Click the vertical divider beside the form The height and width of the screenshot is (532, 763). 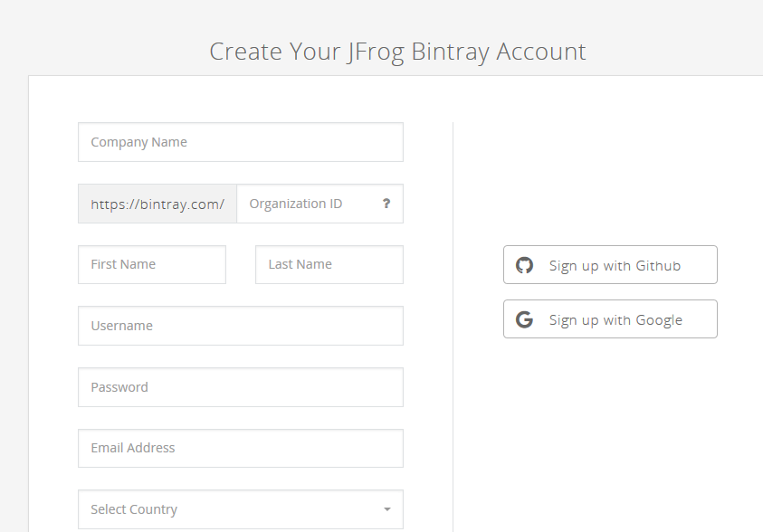[453, 317]
